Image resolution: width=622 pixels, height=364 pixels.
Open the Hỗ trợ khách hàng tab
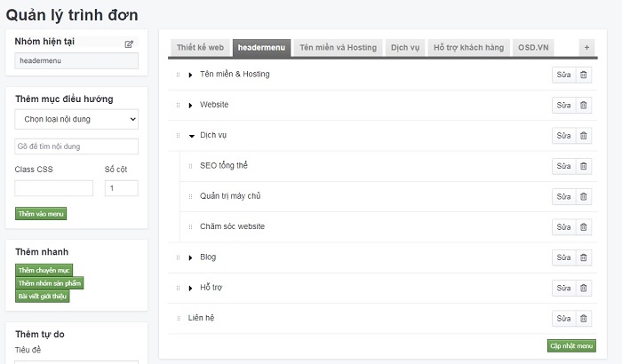(468, 47)
